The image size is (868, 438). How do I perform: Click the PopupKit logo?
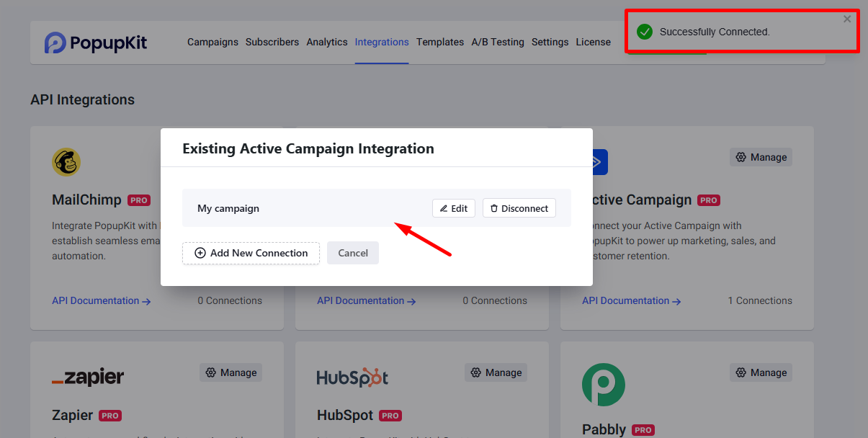[x=95, y=43]
